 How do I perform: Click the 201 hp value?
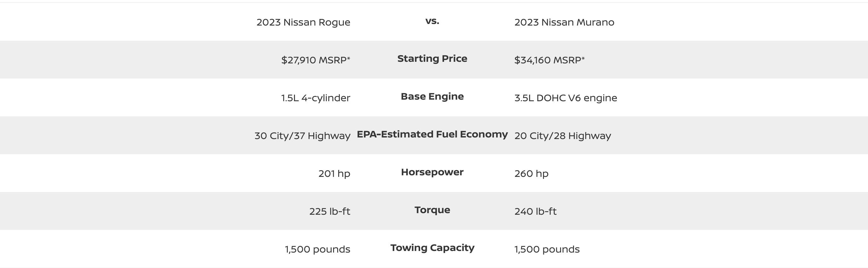click(334, 174)
